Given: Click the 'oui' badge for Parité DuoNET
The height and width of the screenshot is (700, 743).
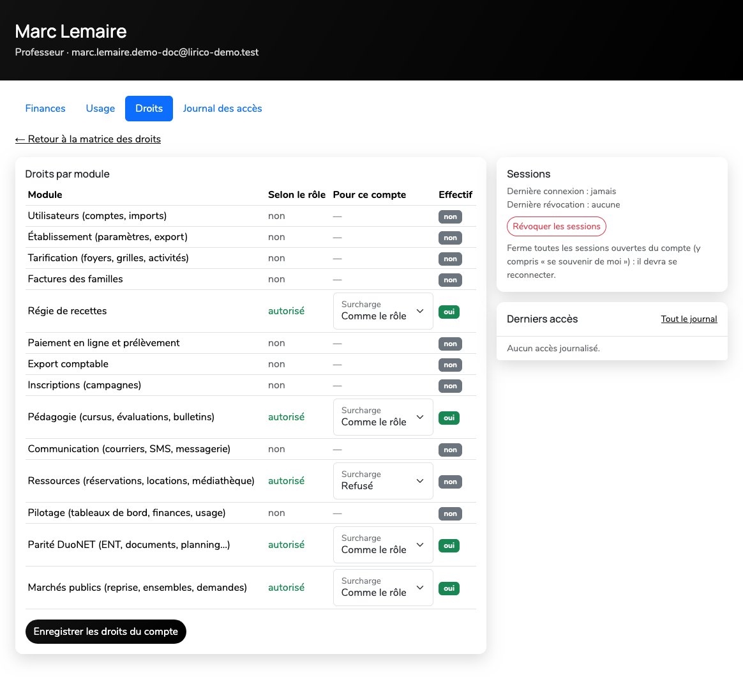Looking at the screenshot, I should 449,546.
